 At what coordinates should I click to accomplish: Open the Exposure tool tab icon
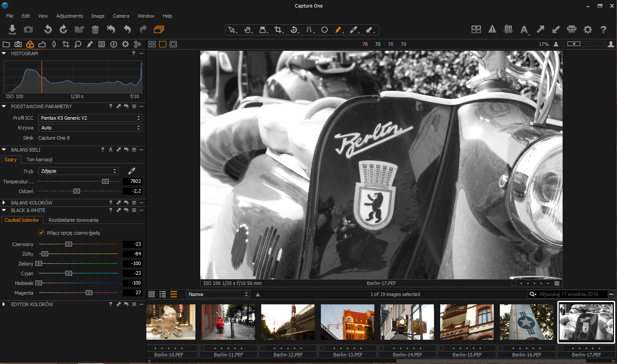click(42, 44)
